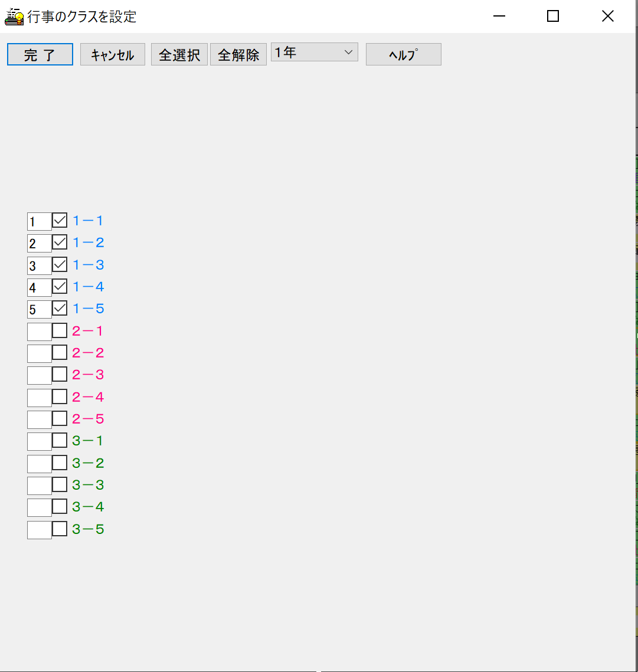Check the 3－5 class checkbox
The height and width of the screenshot is (672, 638).
(60, 529)
